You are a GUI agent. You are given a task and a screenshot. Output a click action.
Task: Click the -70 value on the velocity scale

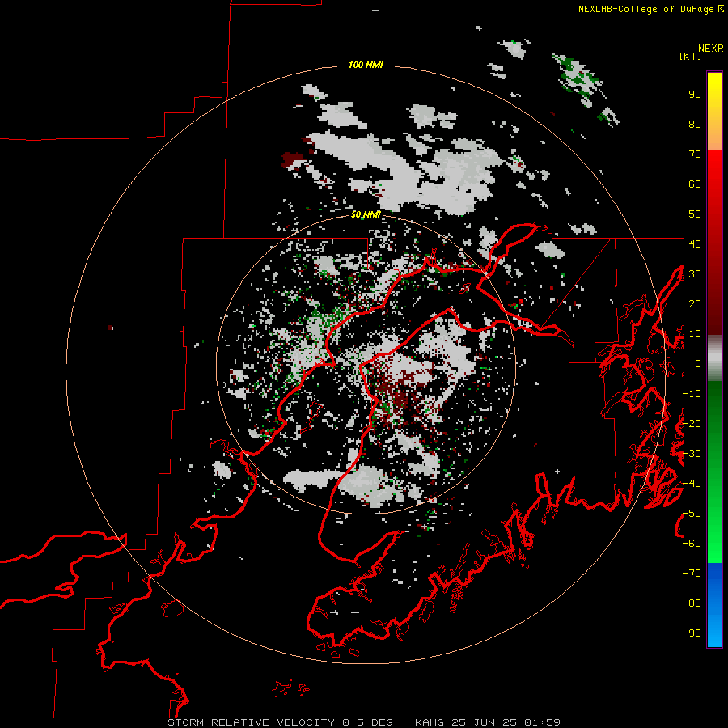pyautogui.click(x=692, y=574)
